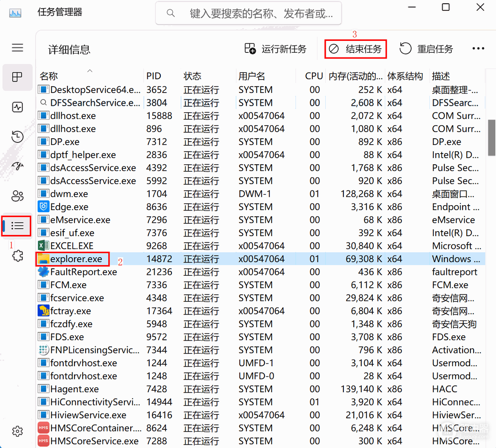The image size is (496, 448).
Task: Open the Startup apps page icon
Action: [17, 166]
